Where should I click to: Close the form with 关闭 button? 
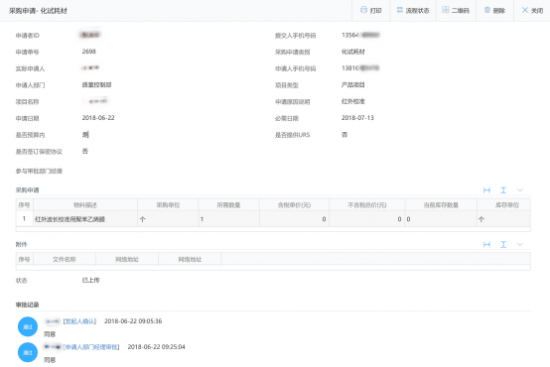pos(532,11)
